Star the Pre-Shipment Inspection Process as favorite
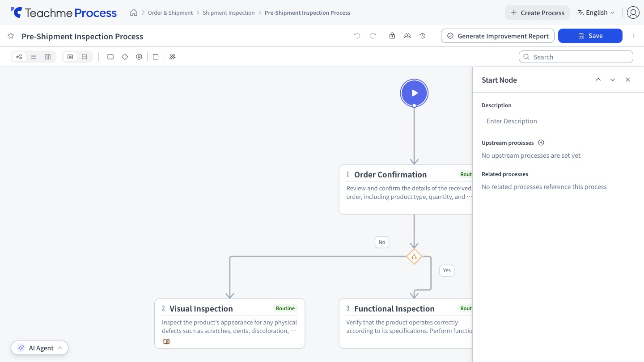The height and width of the screenshot is (362, 644). click(11, 36)
